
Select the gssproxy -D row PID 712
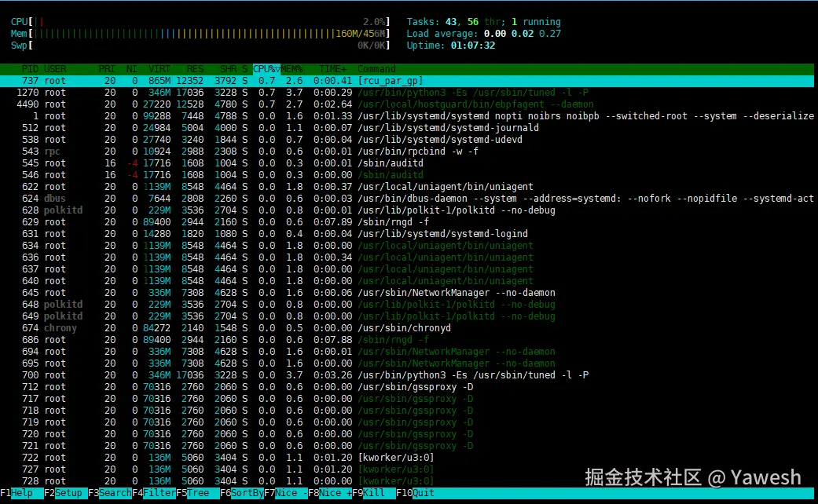[x=407, y=387]
